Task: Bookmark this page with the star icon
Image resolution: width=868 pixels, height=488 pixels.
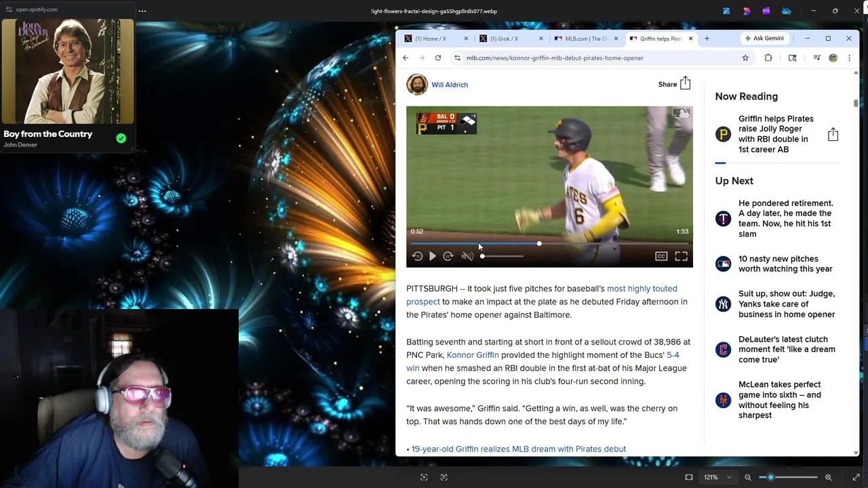Action: click(745, 58)
